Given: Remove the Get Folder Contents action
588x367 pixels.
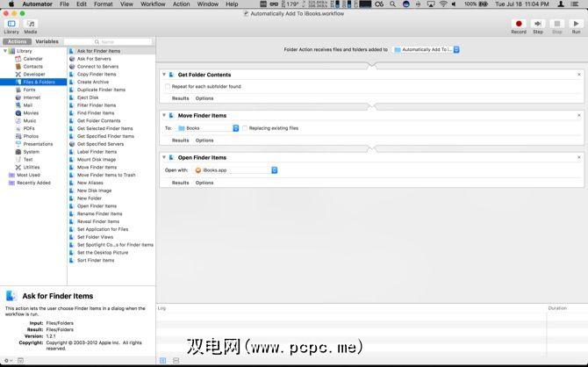Looking at the screenshot, I should click(x=579, y=75).
